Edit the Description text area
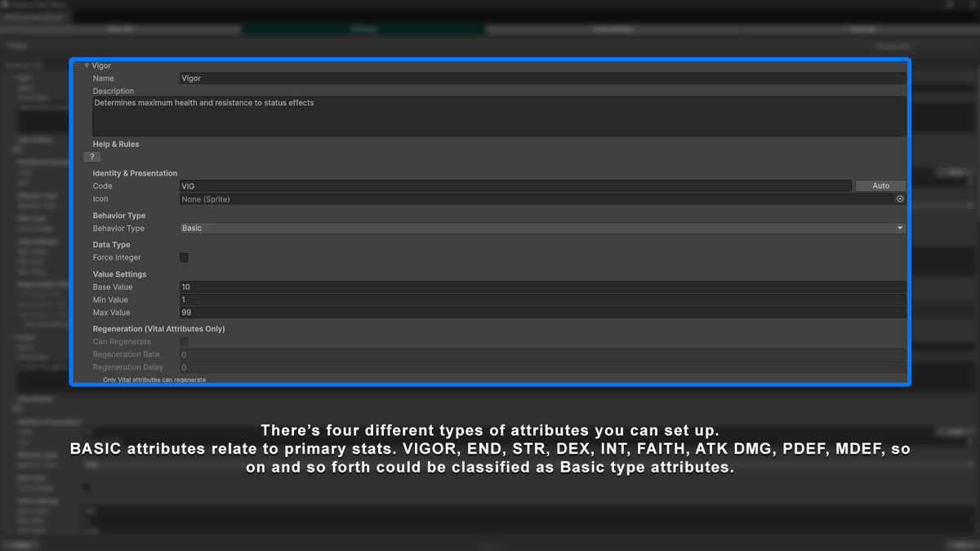 498,114
